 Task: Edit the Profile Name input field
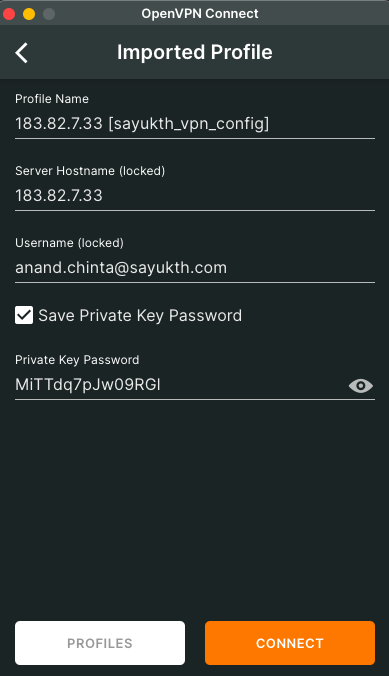tap(194, 124)
